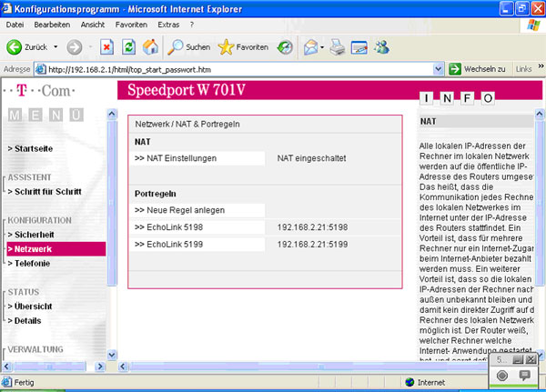Open the Extras menu

pos(169,25)
